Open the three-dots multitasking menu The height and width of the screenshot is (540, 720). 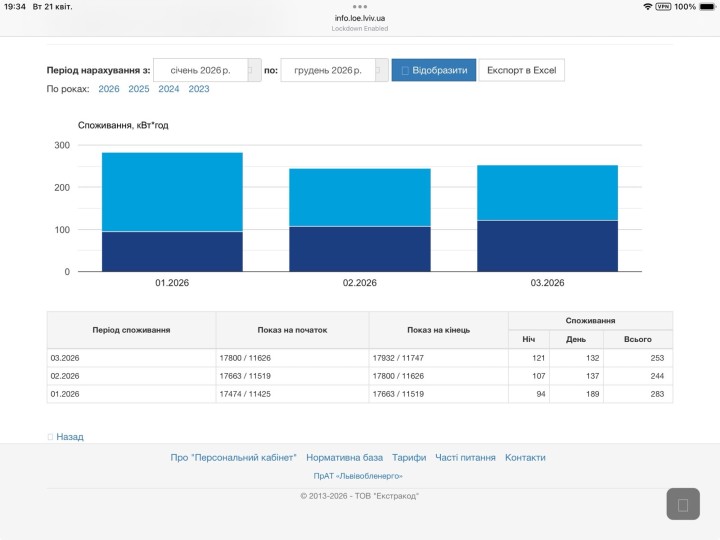pos(360,6)
